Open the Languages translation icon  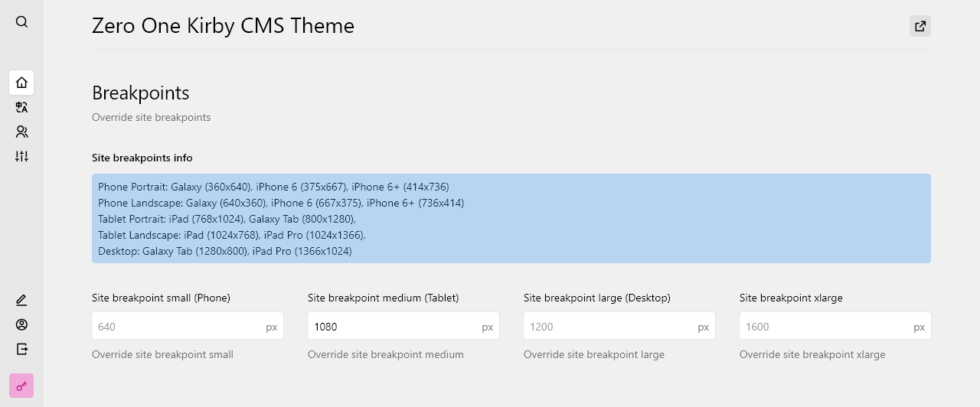tap(21, 107)
